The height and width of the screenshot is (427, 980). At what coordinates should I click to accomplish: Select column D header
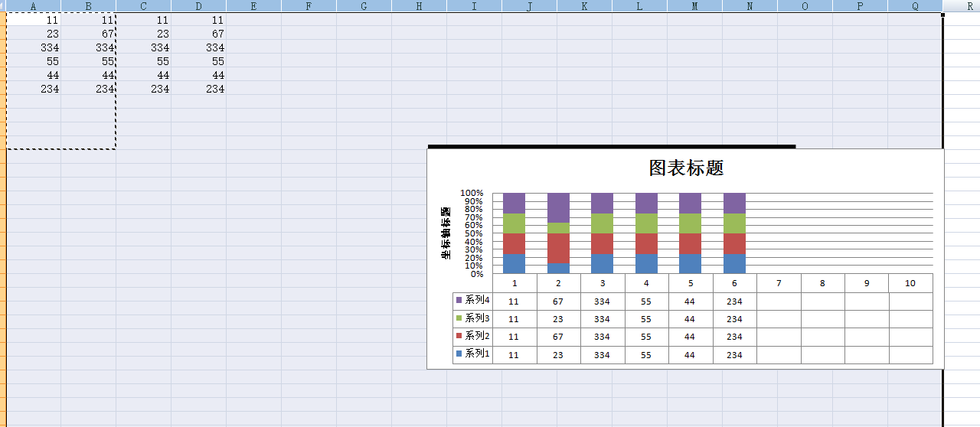tap(199, 6)
